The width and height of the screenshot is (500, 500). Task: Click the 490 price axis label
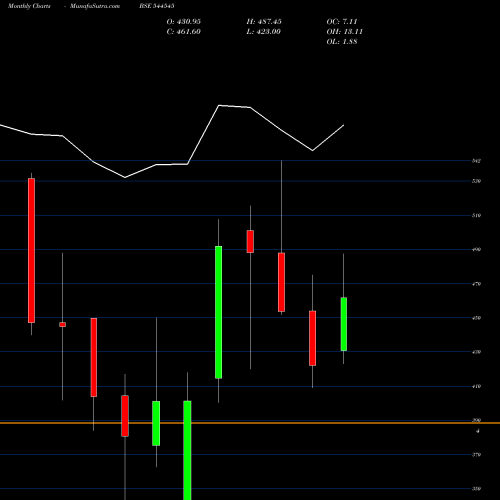coord(476,250)
